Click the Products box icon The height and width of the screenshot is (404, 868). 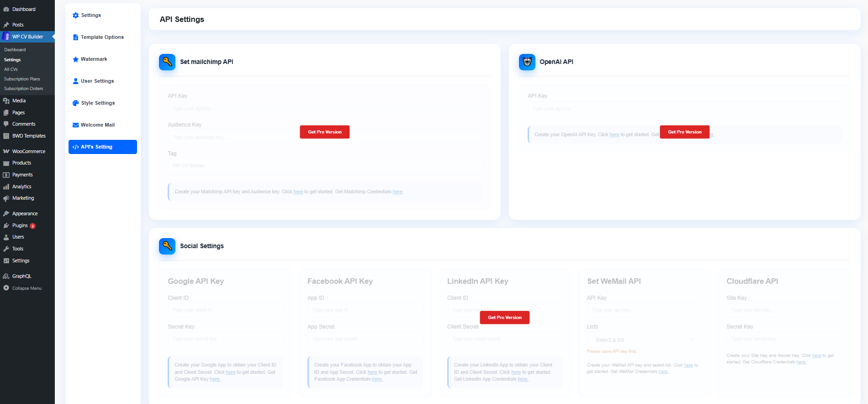[x=6, y=163]
